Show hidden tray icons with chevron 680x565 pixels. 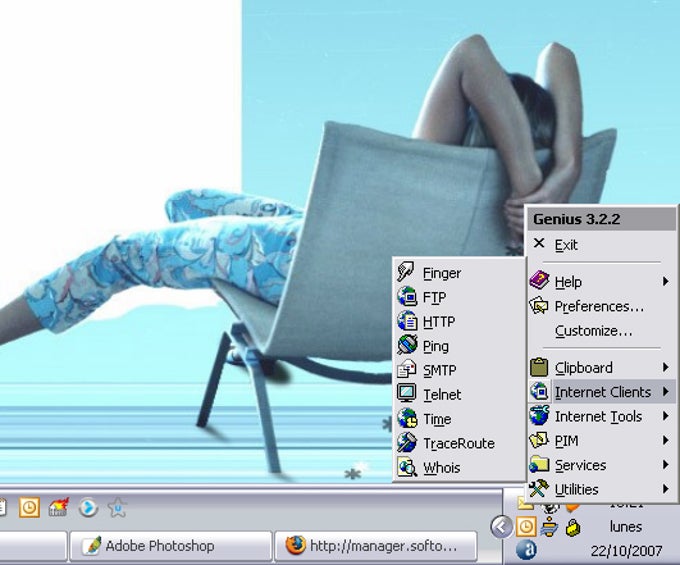click(x=501, y=527)
